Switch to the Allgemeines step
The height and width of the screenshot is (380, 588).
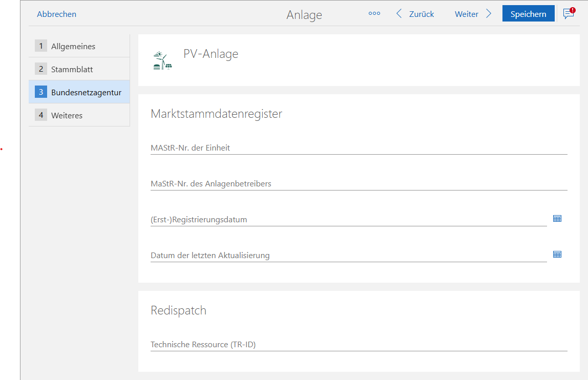click(x=73, y=46)
